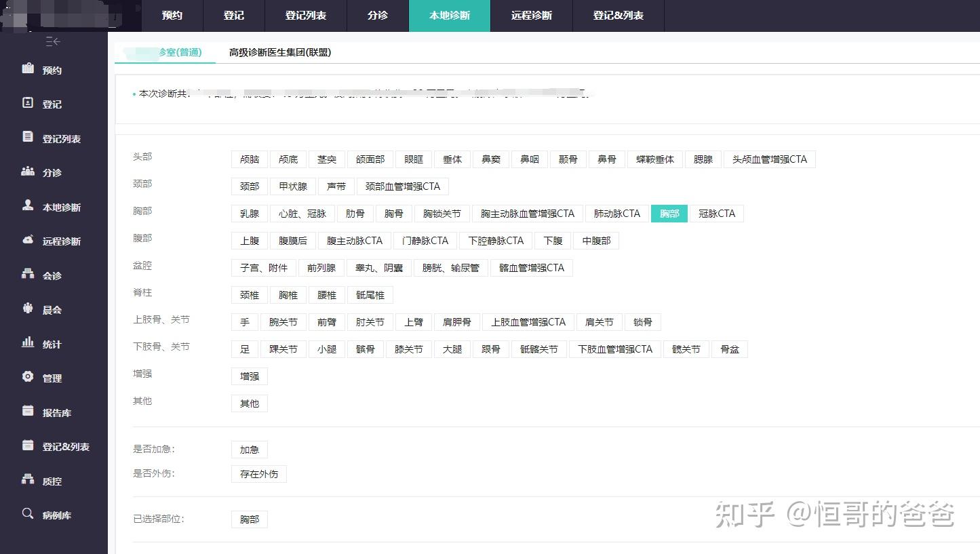Deselect the highlighted 胸部 tag
The image size is (980, 554).
click(x=669, y=214)
